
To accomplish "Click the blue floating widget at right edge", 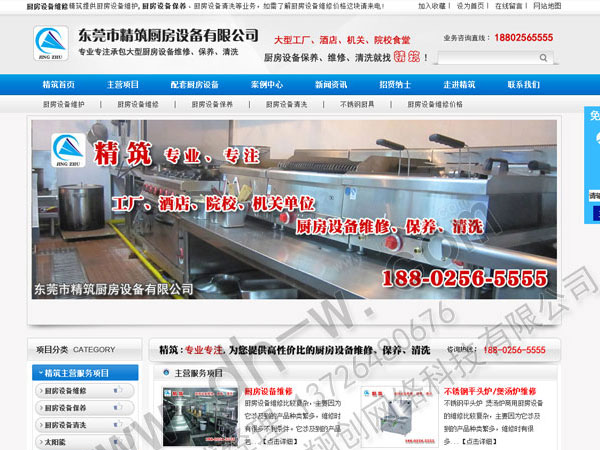I will click(593, 150).
